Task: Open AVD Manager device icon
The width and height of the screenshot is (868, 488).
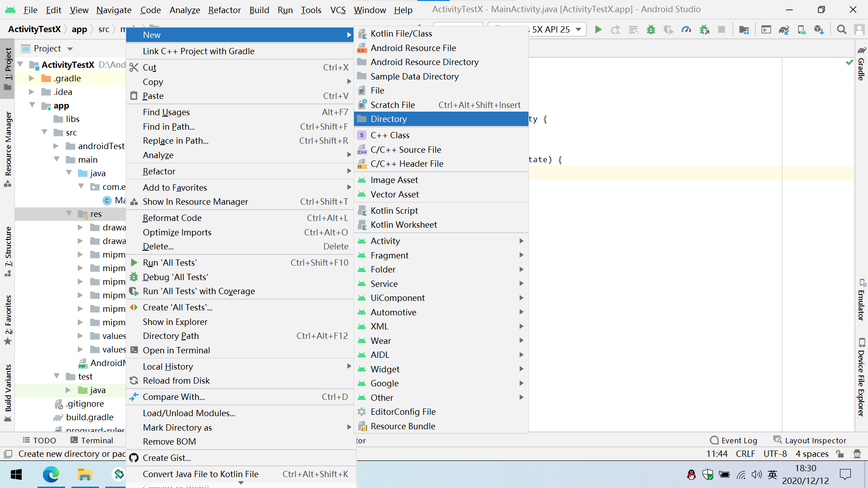Action: [802, 30]
